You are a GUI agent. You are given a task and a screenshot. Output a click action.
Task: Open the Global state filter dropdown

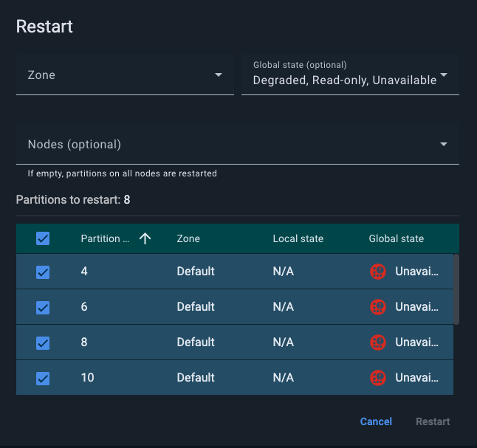click(x=350, y=75)
